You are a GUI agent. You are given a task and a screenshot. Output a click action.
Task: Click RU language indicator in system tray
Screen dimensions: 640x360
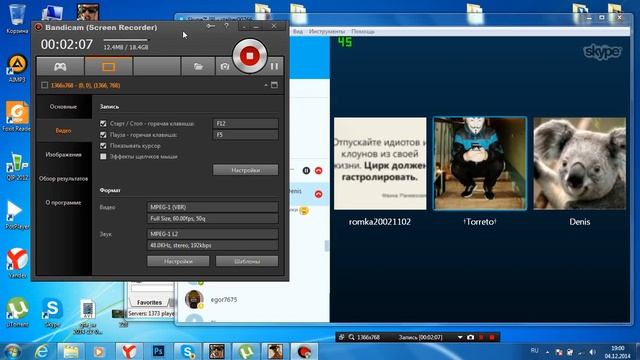coord(534,351)
